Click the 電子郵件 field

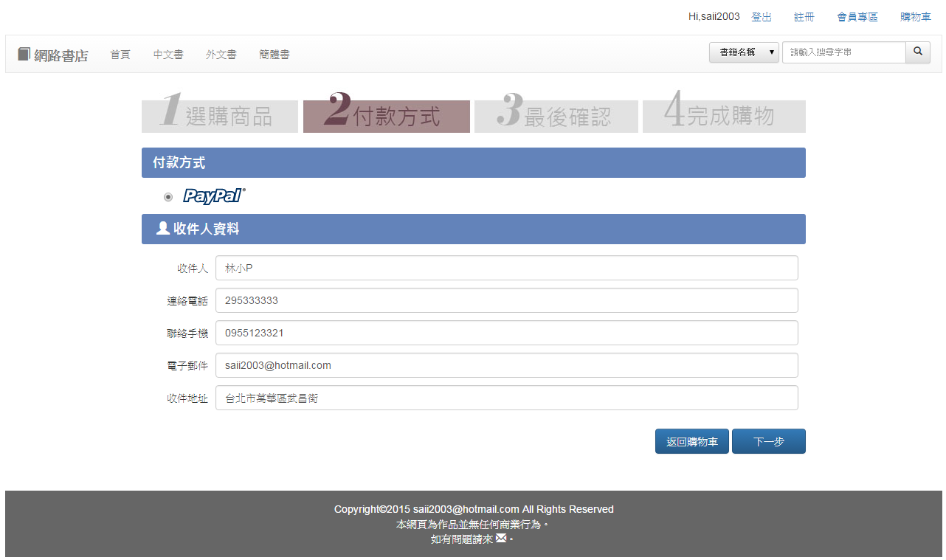point(507,365)
